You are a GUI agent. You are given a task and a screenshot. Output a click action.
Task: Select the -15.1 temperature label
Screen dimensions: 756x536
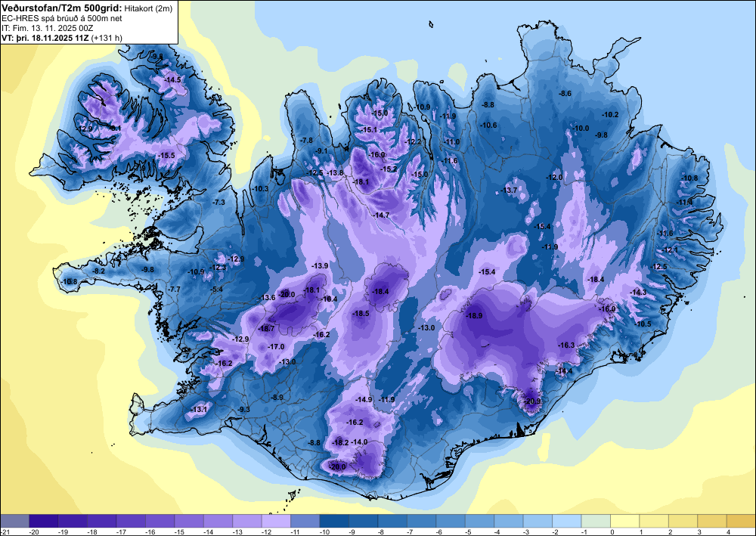(370, 130)
